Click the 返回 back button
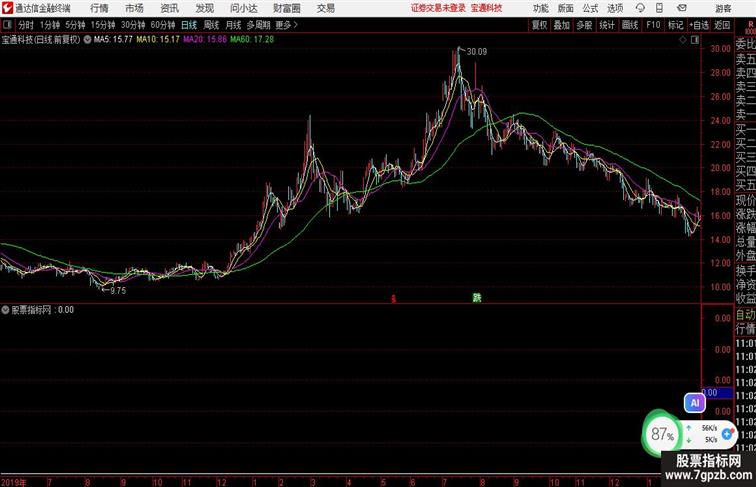756x487 pixels. pos(722,25)
